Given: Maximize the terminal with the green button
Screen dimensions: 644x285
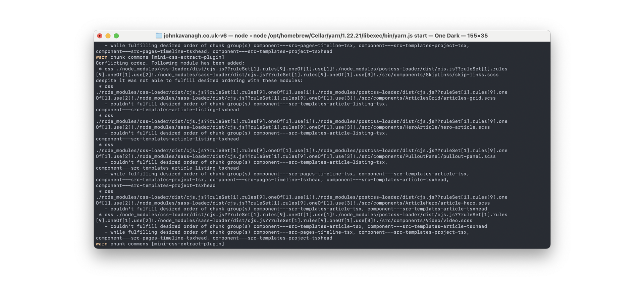Looking at the screenshot, I should 116,36.
